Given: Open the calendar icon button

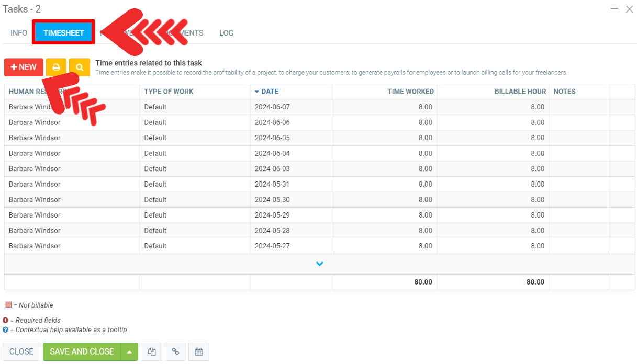Looking at the screenshot, I should coord(199,352).
